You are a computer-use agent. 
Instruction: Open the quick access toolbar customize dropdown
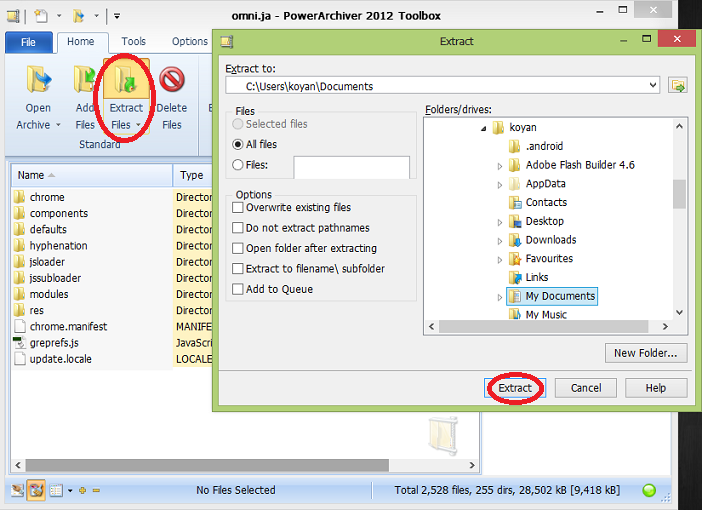click(x=116, y=16)
